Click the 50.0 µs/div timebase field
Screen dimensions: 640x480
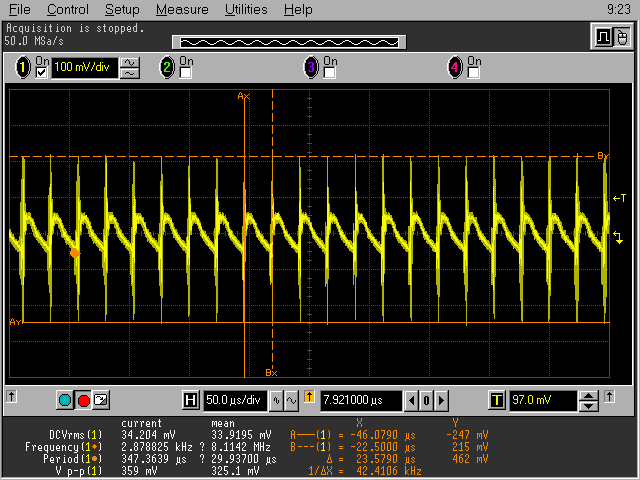pyautogui.click(x=235, y=400)
